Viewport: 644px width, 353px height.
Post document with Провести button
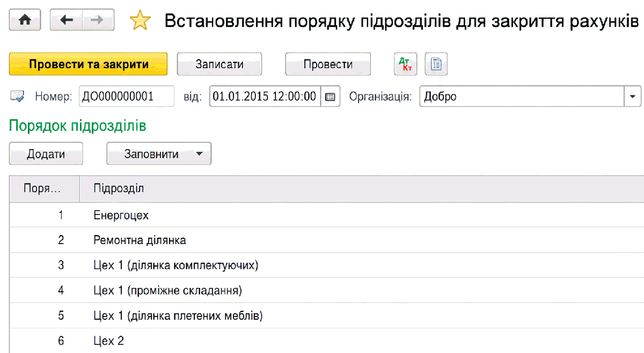pyautogui.click(x=328, y=64)
